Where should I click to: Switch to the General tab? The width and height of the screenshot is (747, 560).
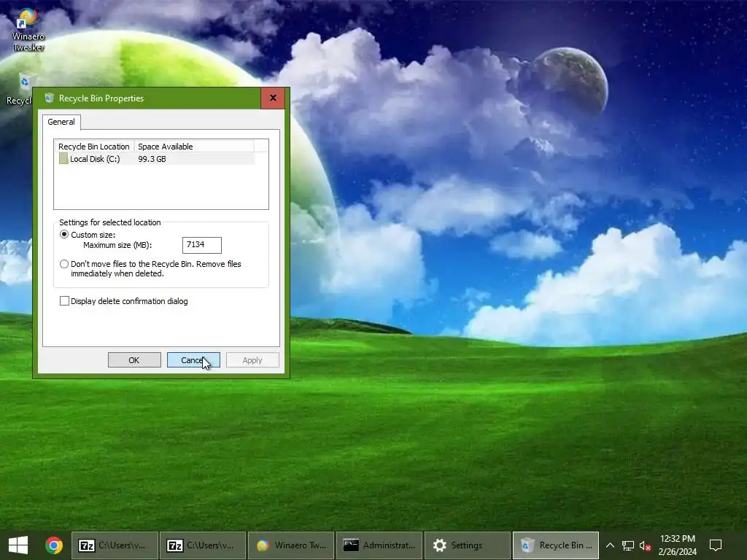pos(61,122)
